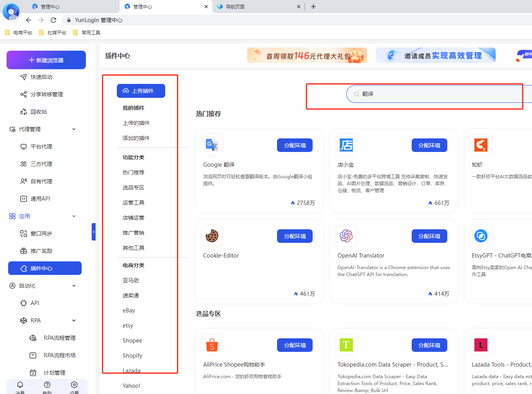Click the AliPrice Shopee plugin icon
The image size is (532, 394).
(x=212, y=345)
